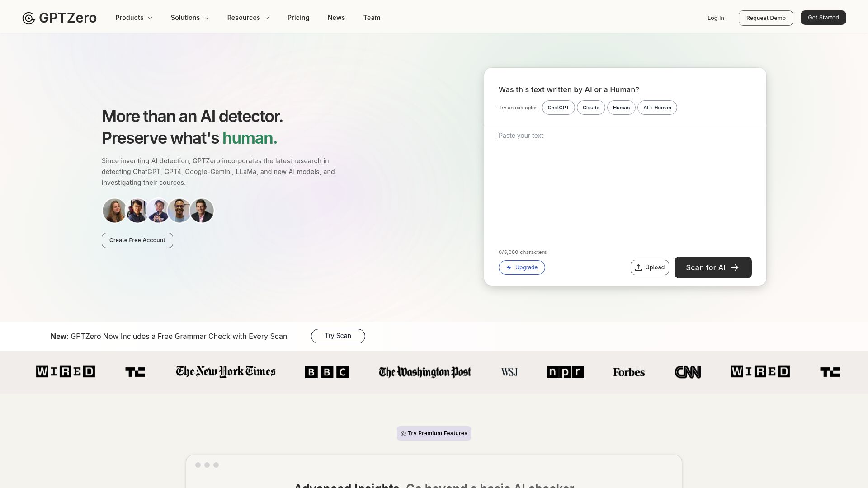Open the Pricing page

point(298,18)
